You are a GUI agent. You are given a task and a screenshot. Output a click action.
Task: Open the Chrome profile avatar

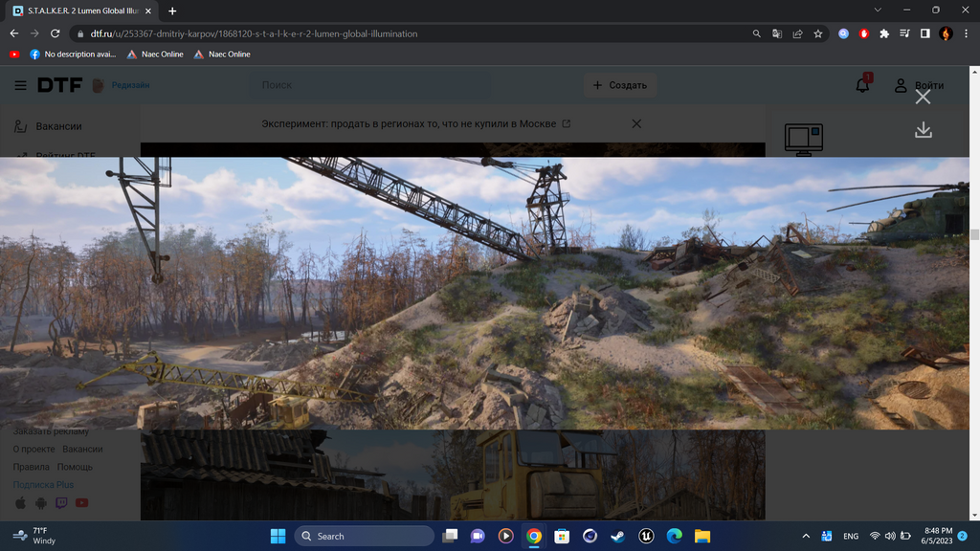pyautogui.click(x=946, y=33)
